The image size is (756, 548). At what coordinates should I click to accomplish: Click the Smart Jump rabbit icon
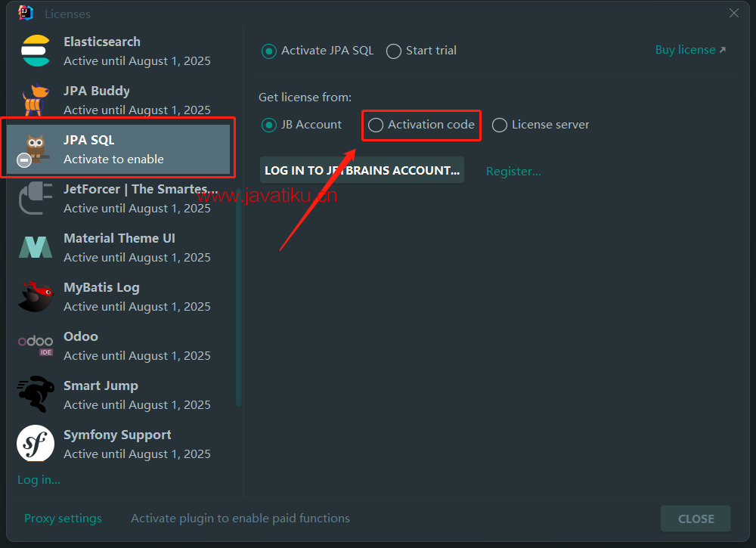point(36,395)
